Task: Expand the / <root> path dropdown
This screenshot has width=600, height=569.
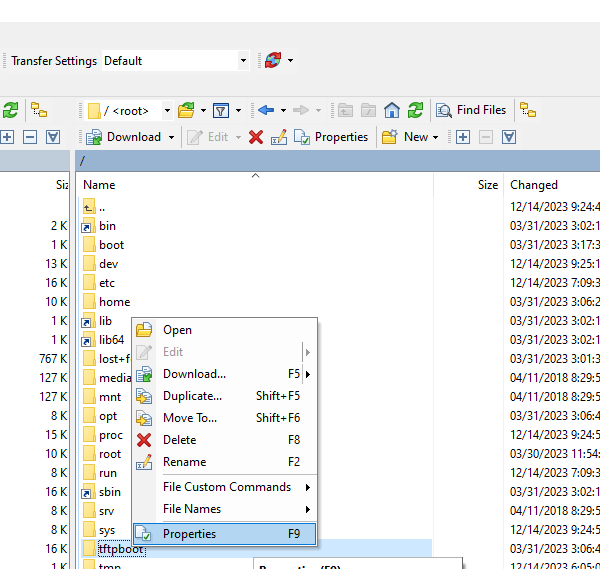Action: pyautogui.click(x=166, y=110)
